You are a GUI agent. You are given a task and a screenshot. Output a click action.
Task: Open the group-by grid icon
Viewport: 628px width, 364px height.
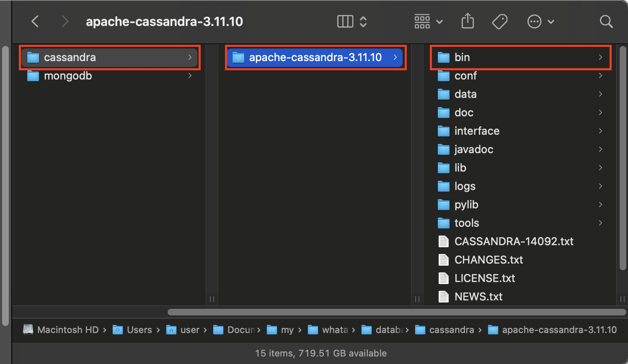pyautogui.click(x=422, y=21)
